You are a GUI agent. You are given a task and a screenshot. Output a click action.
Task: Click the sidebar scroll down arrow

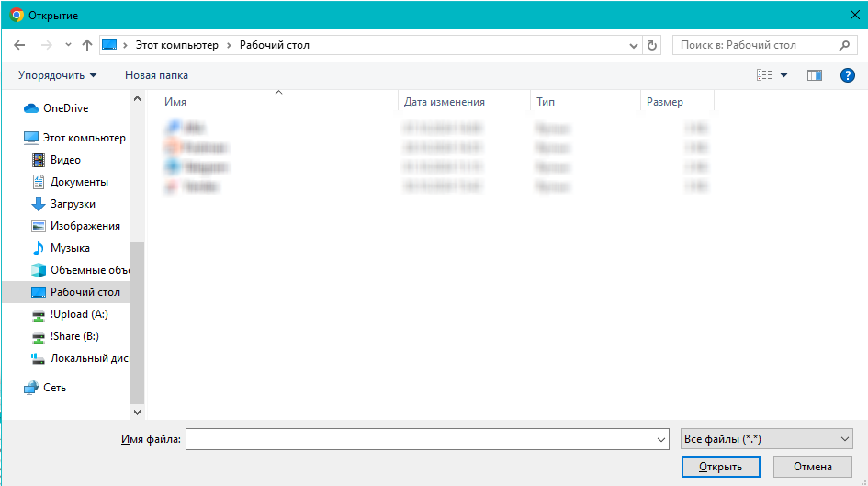tap(137, 412)
